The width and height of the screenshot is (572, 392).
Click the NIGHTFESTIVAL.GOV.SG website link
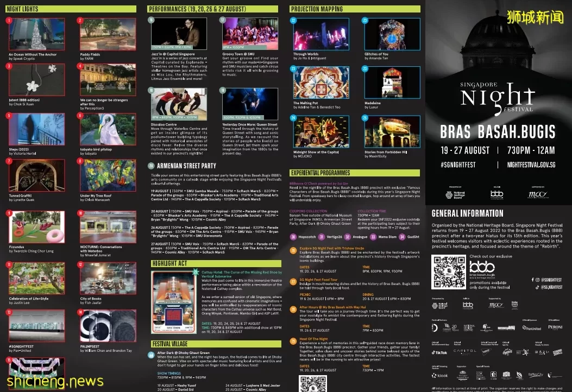[x=531, y=165]
